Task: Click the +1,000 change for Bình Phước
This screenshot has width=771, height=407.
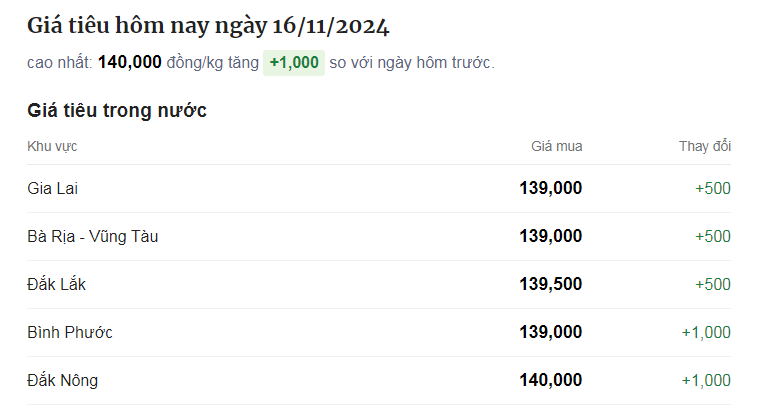Action: (x=706, y=332)
